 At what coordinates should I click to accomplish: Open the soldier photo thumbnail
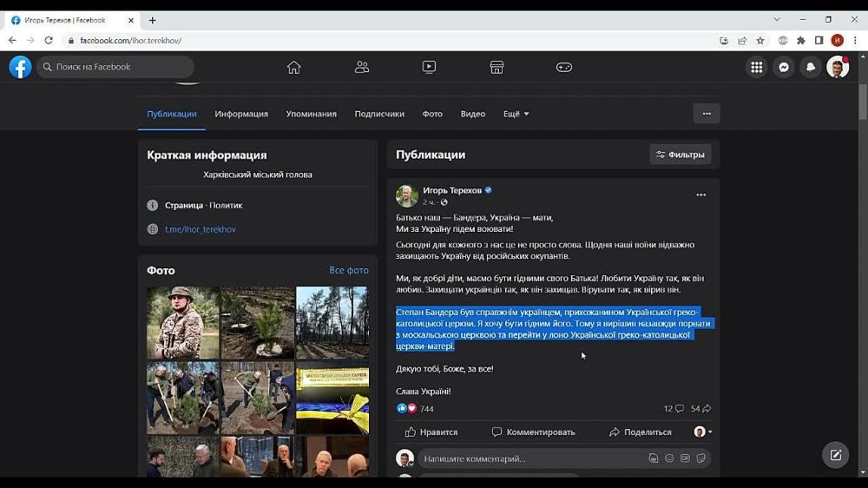pos(182,322)
